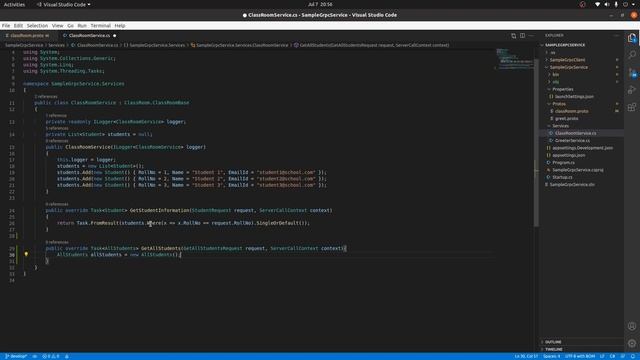Switch to the classRoom.proto editor tab

coord(28,36)
